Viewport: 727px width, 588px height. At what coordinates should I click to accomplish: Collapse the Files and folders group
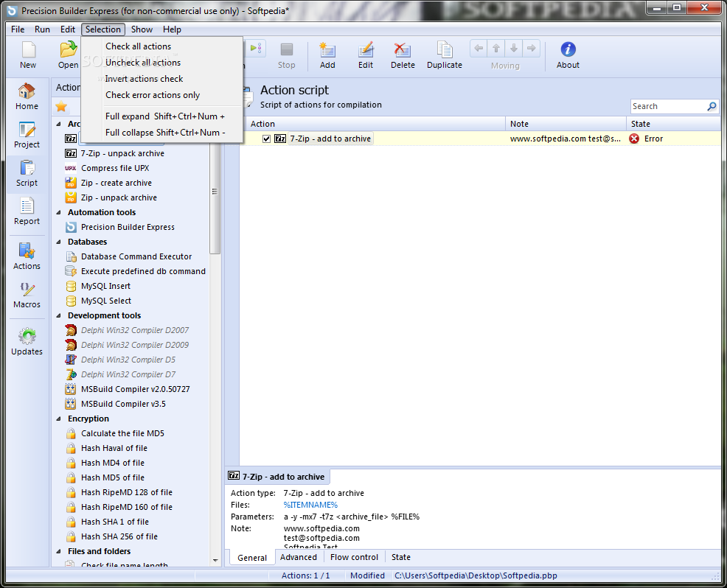pyautogui.click(x=58, y=551)
